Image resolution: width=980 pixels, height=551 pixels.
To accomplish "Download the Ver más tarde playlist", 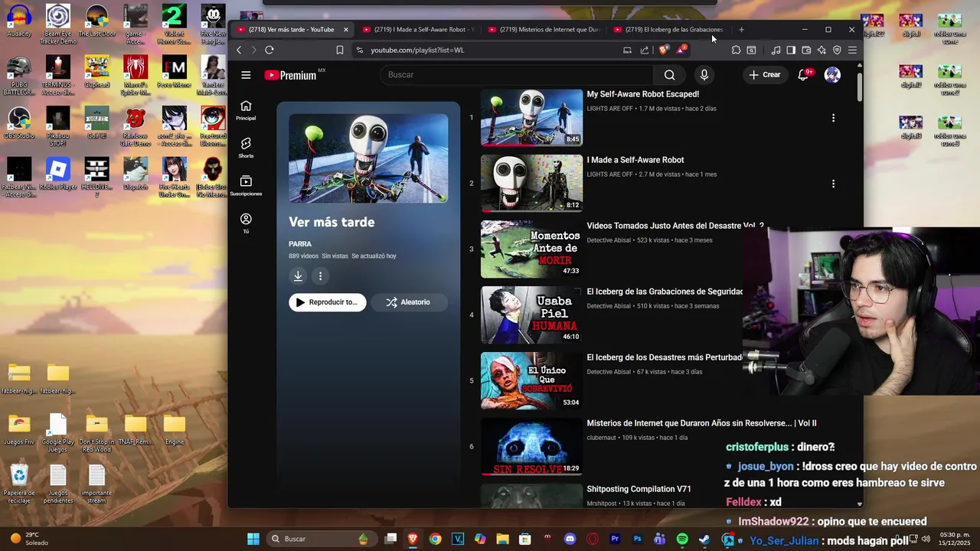I will (x=298, y=276).
